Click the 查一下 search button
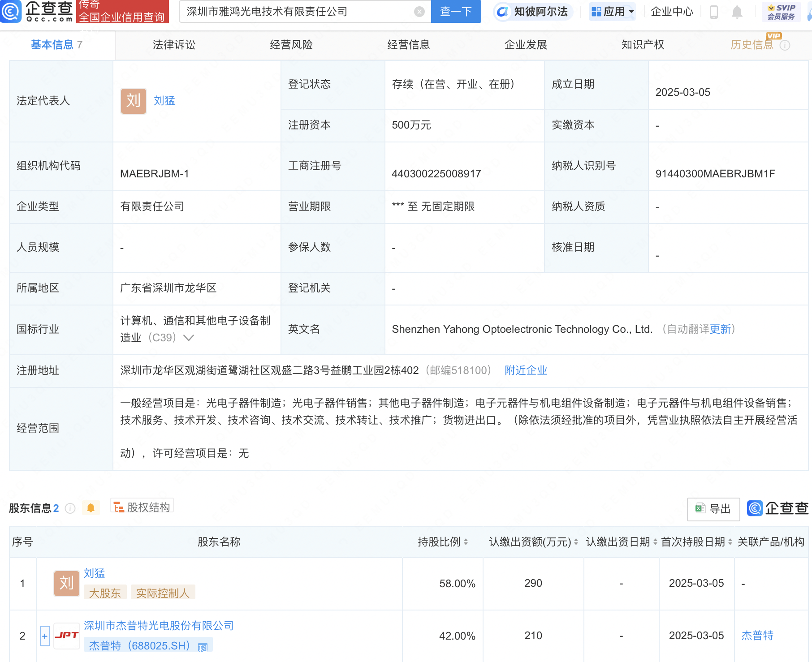 point(456,12)
